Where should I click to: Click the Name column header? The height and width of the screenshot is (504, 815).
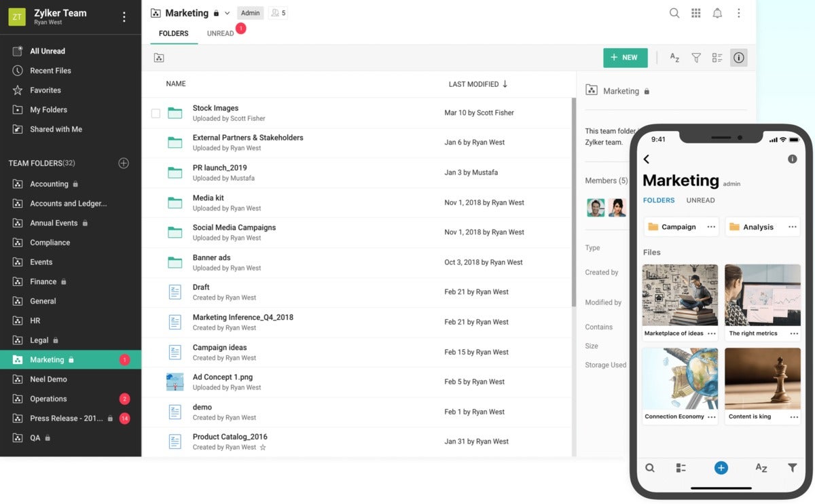[176, 84]
